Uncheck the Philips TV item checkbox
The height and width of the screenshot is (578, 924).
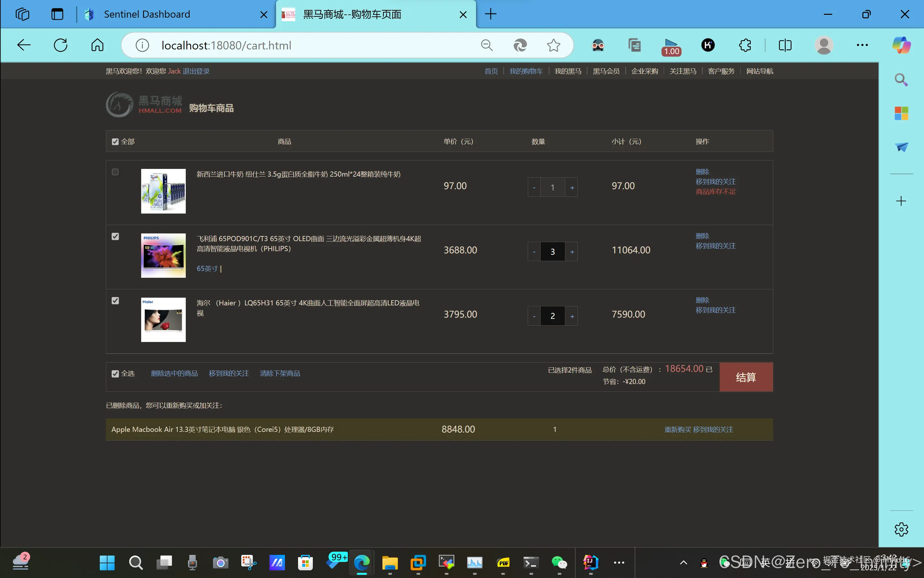point(115,237)
